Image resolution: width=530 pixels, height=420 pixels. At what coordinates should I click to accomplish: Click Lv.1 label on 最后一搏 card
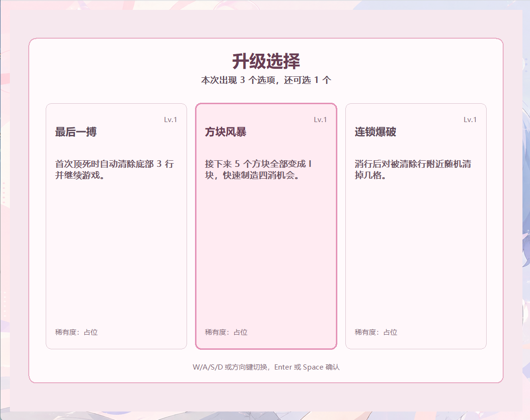click(x=171, y=120)
